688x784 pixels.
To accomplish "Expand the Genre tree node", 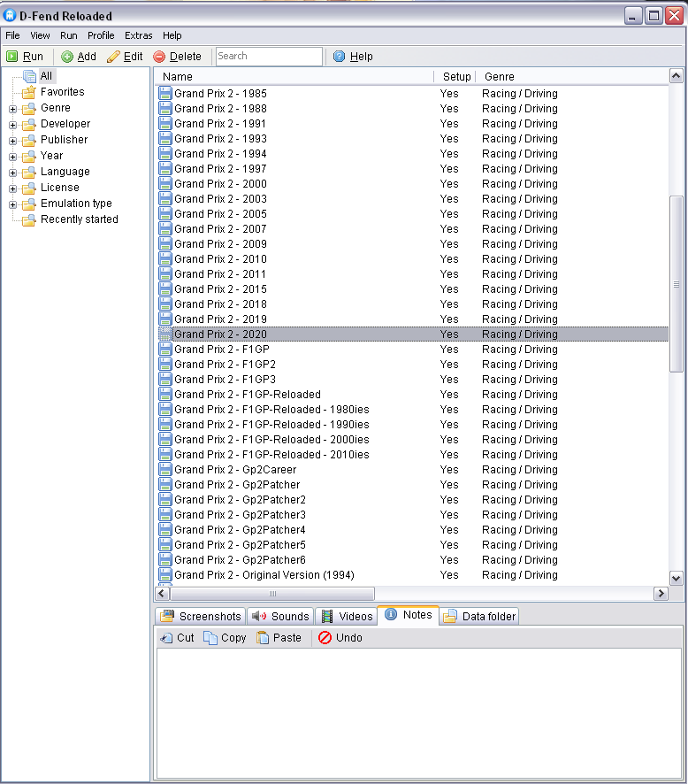I will point(13,109).
